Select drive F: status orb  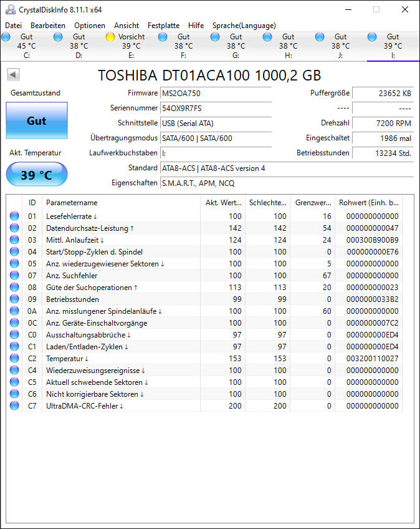click(x=163, y=37)
